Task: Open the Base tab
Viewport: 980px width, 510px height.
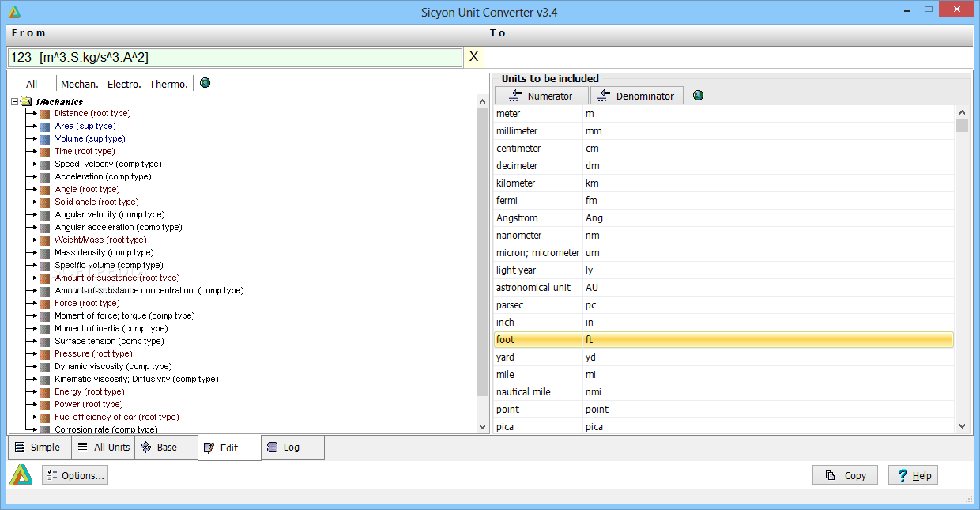Action: (x=167, y=447)
